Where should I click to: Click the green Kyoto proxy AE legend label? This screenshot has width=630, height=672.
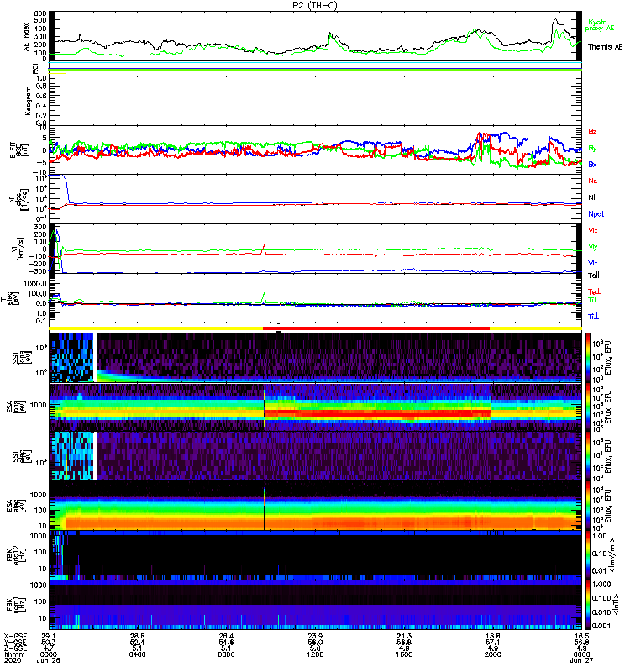point(600,25)
